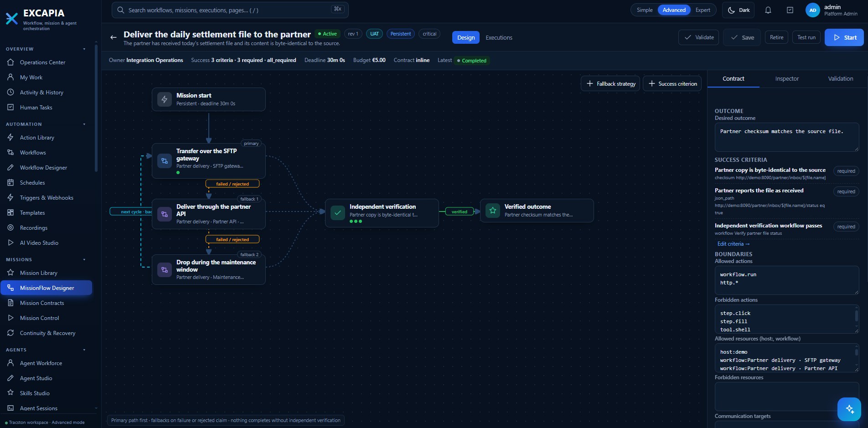868x428 pixels.
Task: Click the Validate button
Action: 698,37
